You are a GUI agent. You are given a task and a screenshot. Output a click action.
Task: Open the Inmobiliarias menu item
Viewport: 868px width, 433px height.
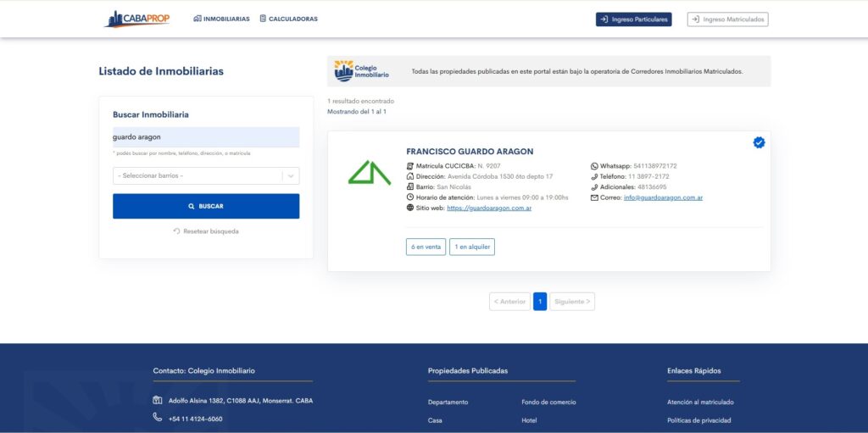tap(221, 19)
